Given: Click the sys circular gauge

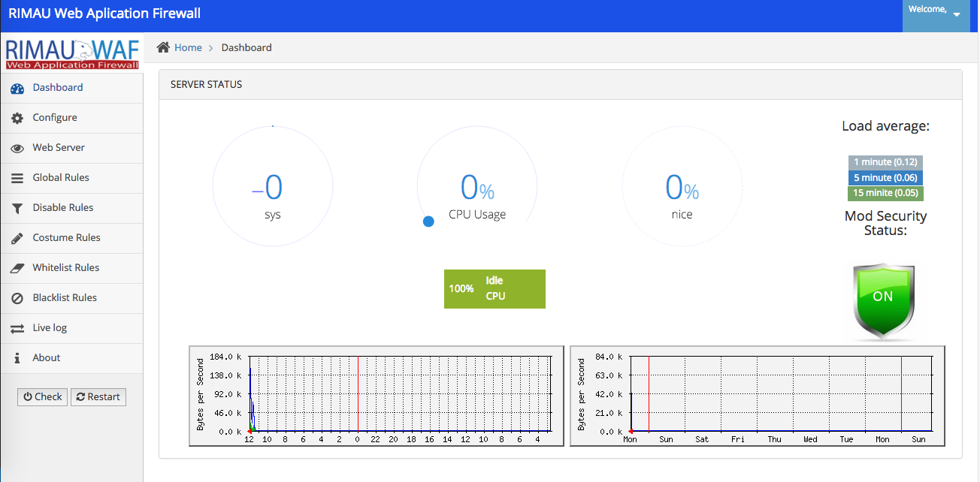Looking at the screenshot, I should click(x=273, y=186).
